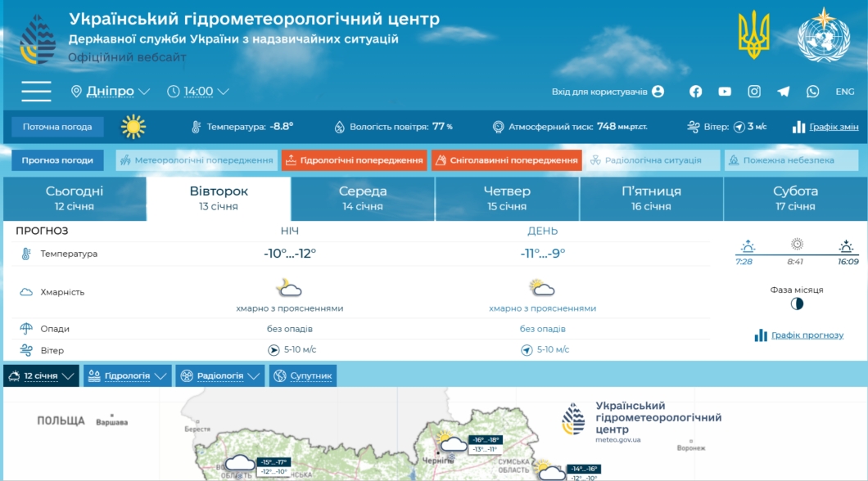Toggle Гідрологічні попередження warnings
868x481 pixels.
[x=355, y=160]
